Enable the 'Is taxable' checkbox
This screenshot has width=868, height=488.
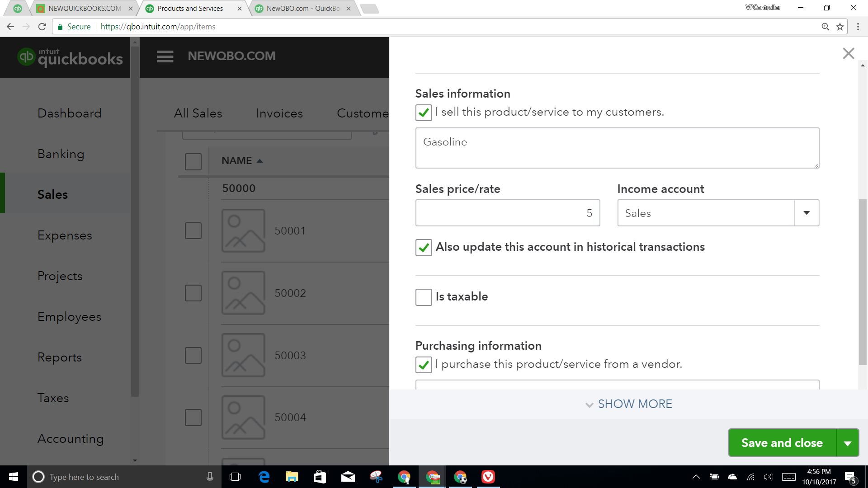point(424,297)
